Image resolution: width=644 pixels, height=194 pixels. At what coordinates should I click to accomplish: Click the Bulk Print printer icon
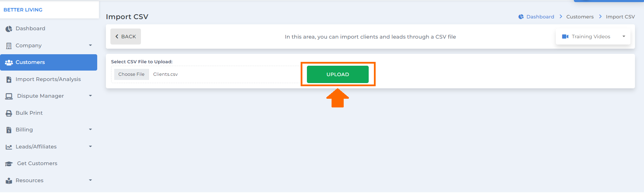(9, 113)
